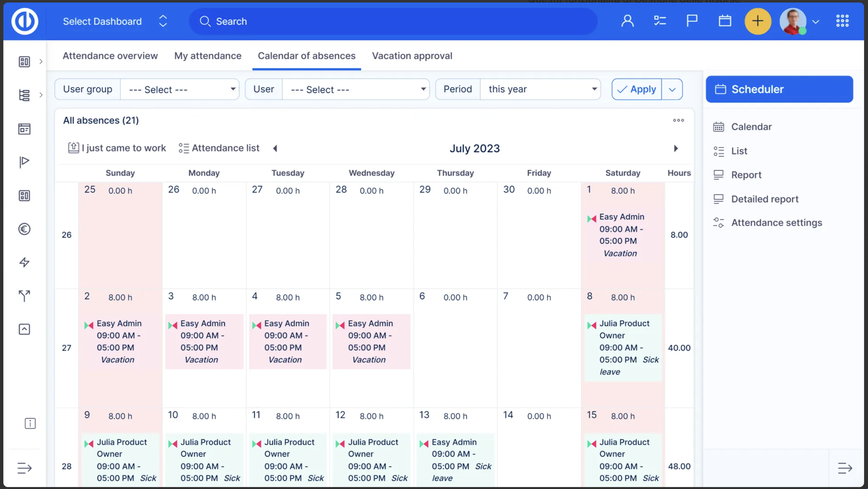This screenshot has width=868, height=489.
Task: Open the Period dropdown showing this year
Action: 540,89
